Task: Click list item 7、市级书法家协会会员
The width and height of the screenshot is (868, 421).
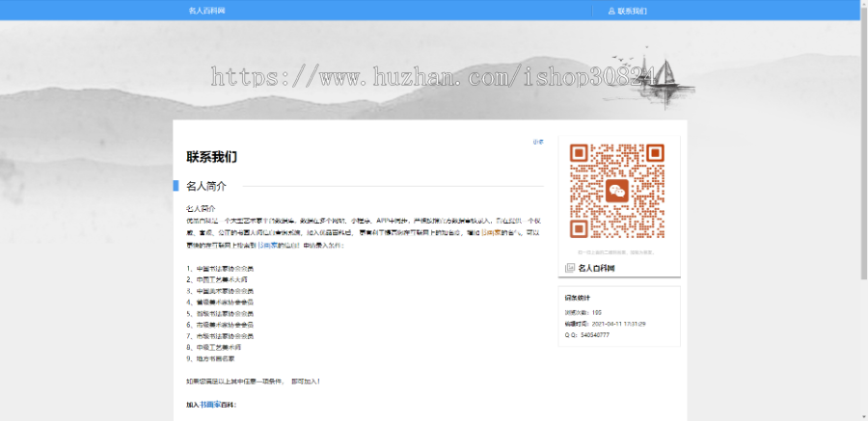Action: tap(220, 336)
